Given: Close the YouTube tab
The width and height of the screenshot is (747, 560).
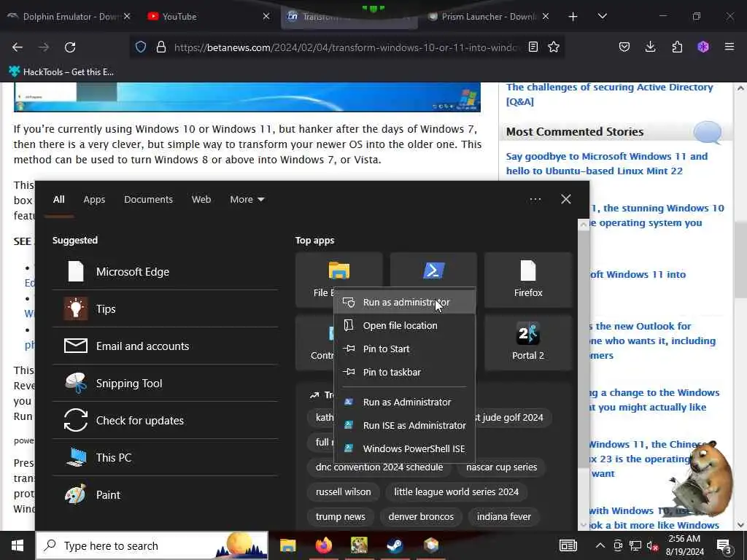Looking at the screenshot, I should (266, 17).
